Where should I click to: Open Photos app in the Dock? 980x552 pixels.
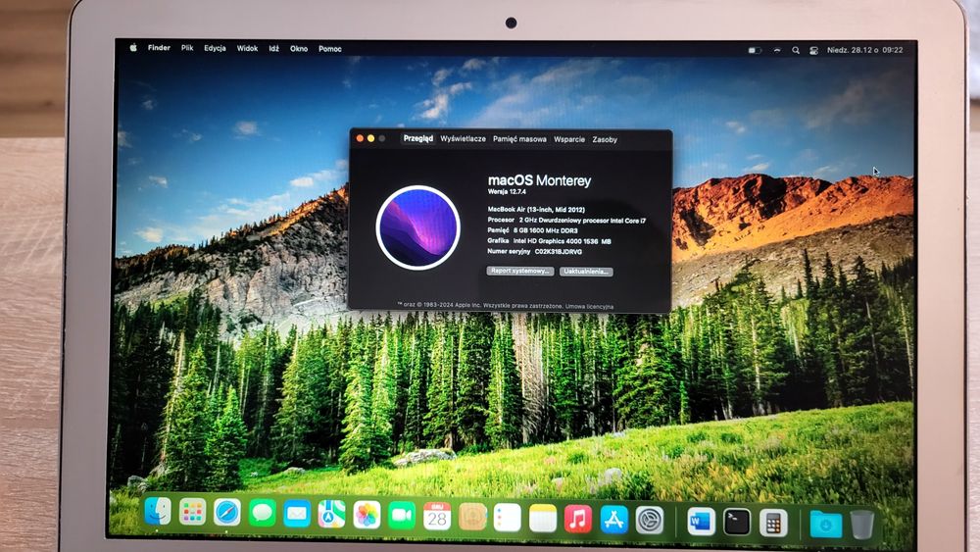click(x=367, y=516)
